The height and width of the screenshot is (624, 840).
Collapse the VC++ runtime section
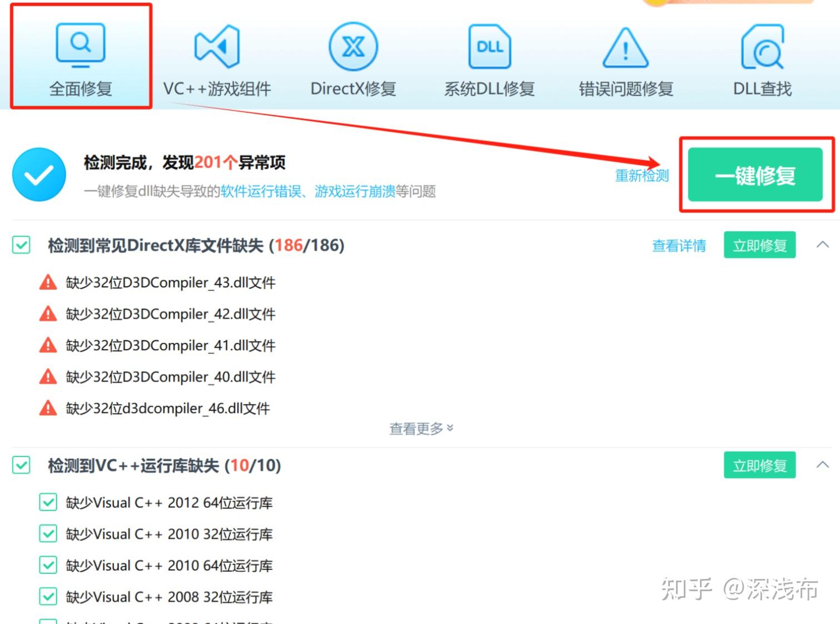point(822,465)
